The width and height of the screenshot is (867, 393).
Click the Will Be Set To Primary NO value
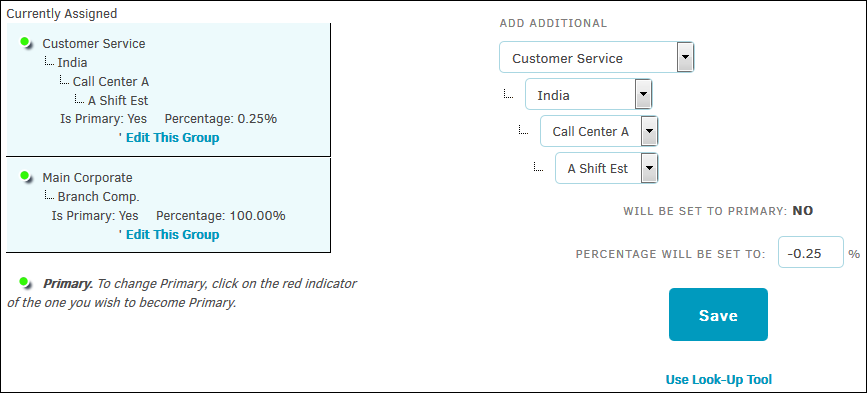803,211
